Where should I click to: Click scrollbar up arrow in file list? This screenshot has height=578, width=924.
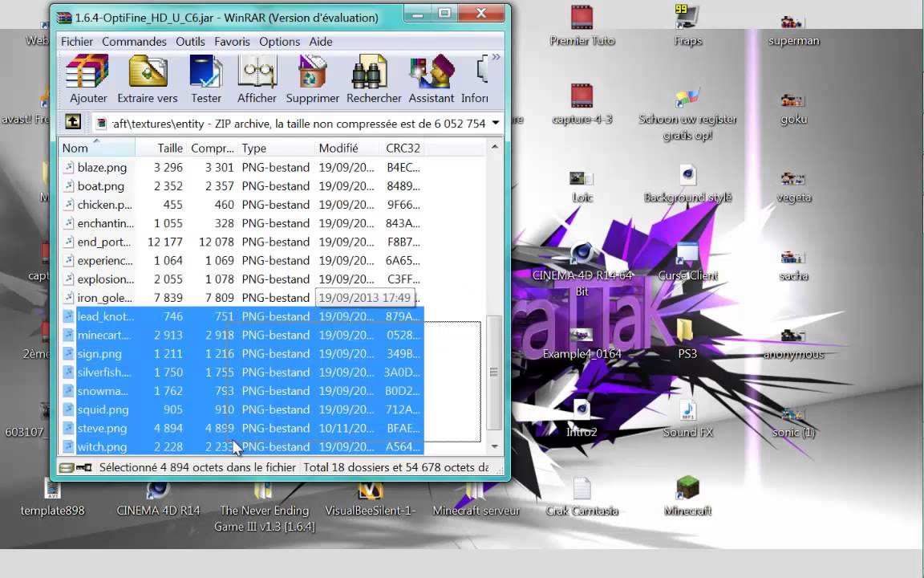point(494,146)
